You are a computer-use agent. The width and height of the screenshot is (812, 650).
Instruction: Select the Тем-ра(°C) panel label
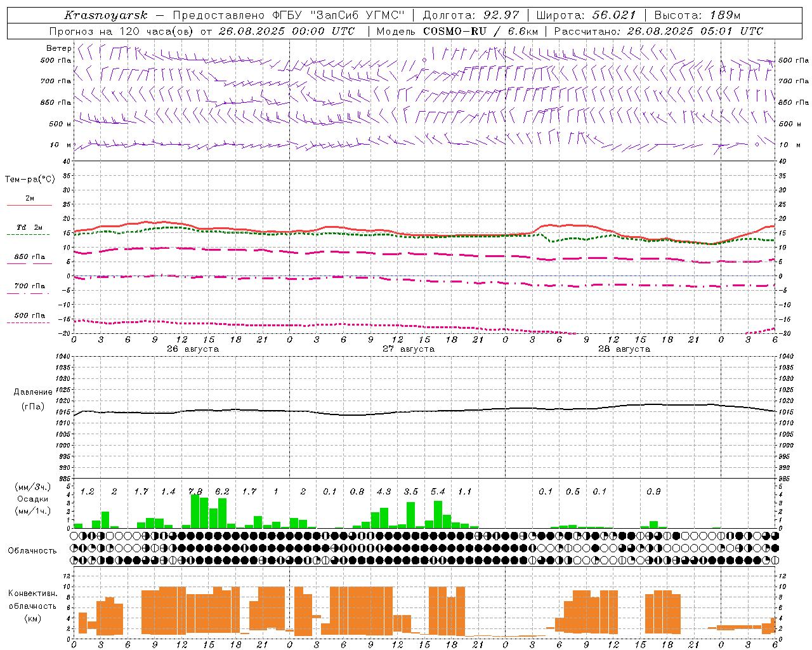coord(30,180)
